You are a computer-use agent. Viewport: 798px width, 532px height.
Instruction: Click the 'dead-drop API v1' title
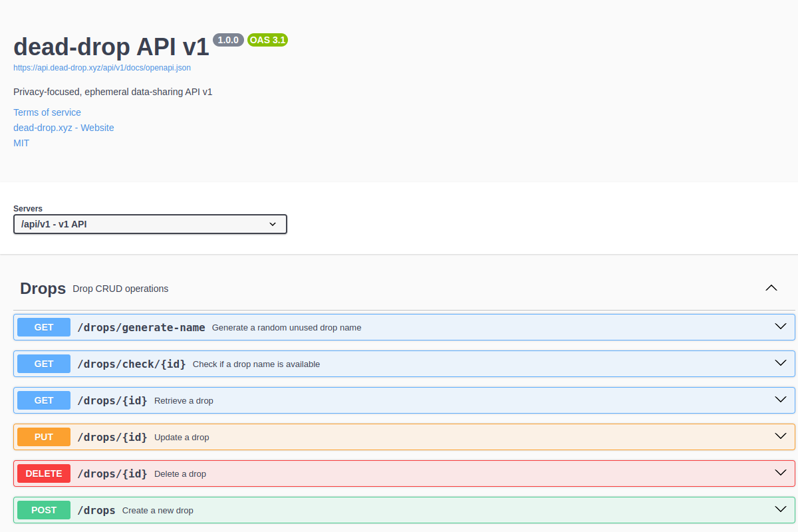[x=111, y=46]
